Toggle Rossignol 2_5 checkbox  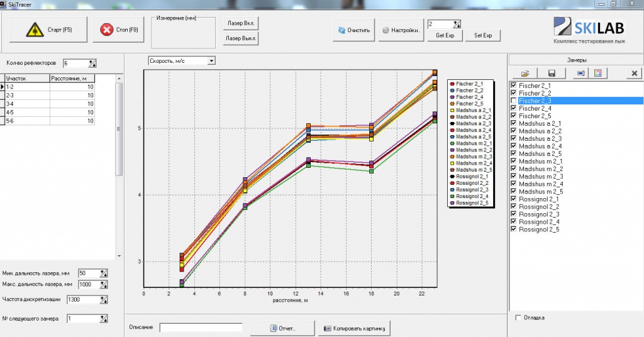pyautogui.click(x=513, y=229)
